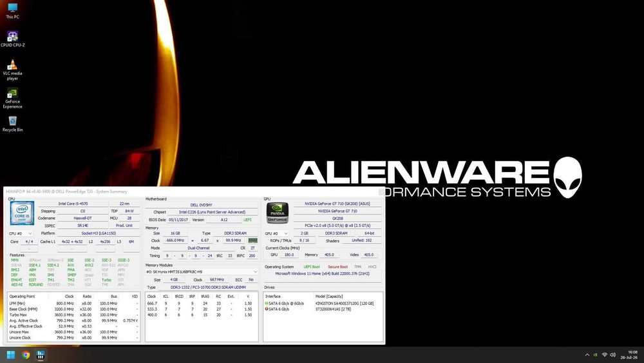Click the GPU clock 180.0 value
The width and height of the screenshot is (644, 363).
click(289, 255)
